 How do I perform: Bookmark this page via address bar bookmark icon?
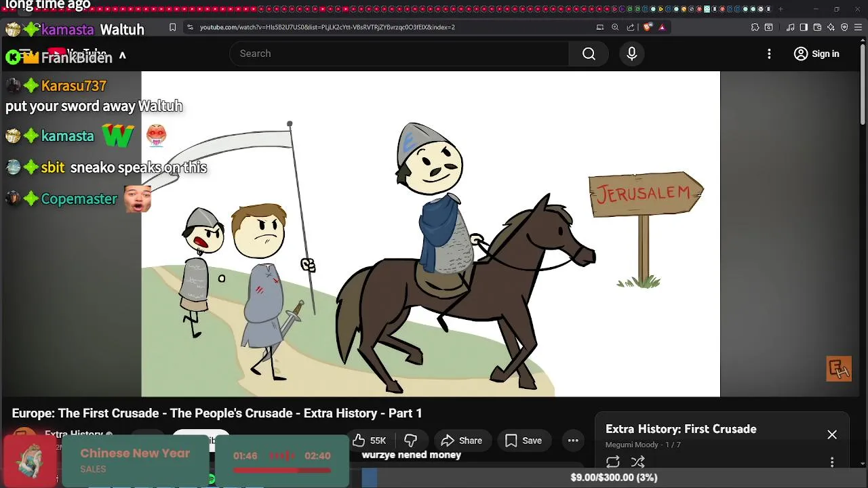click(172, 27)
